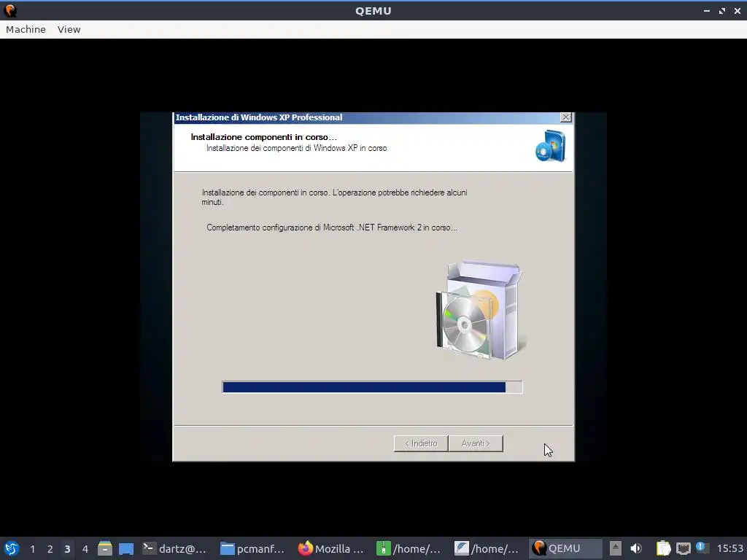Click the network connection tray icon

coord(683,548)
